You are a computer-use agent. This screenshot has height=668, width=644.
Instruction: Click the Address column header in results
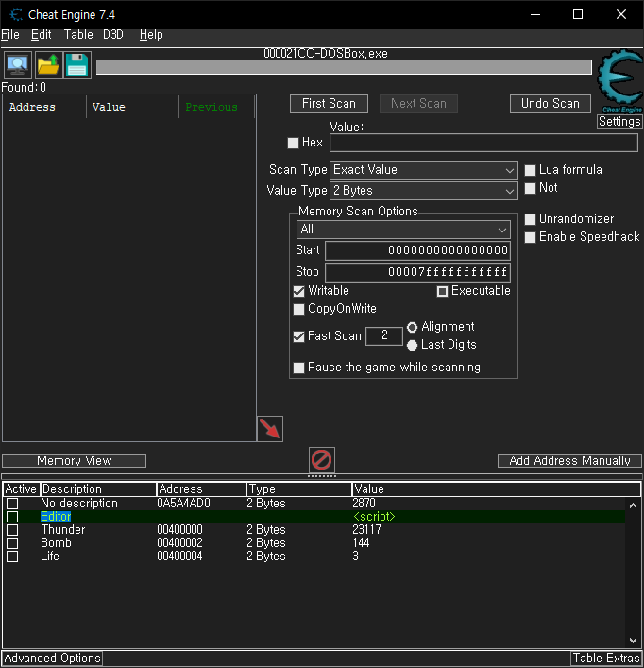pyautogui.click(x=44, y=107)
